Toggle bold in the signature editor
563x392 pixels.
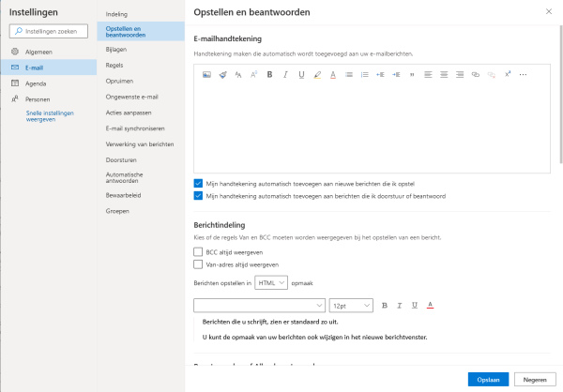coord(269,75)
